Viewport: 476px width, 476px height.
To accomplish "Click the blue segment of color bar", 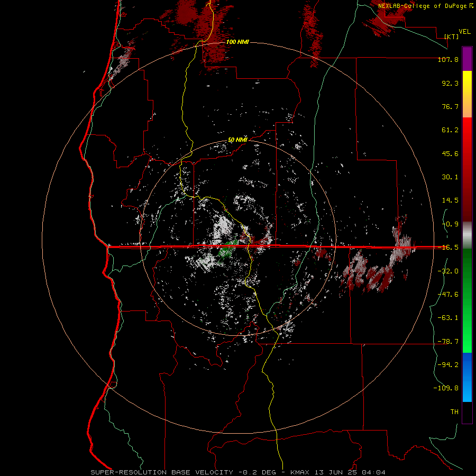I will point(467,377).
